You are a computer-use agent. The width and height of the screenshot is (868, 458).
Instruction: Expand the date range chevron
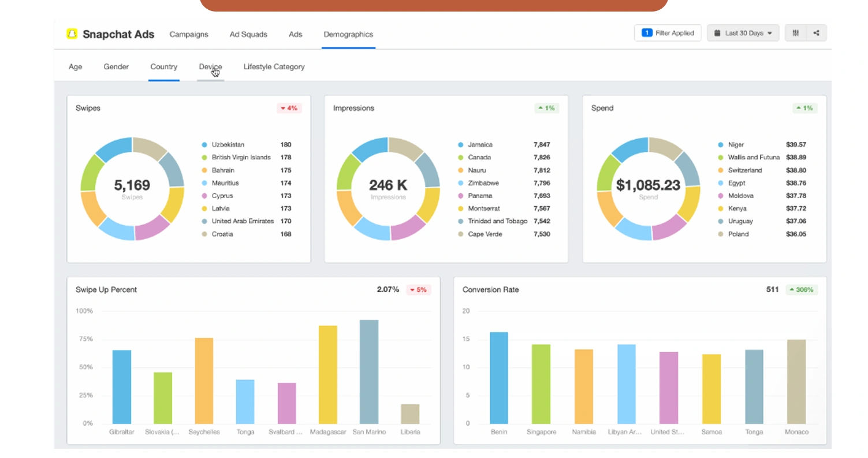tap(769, 33)
